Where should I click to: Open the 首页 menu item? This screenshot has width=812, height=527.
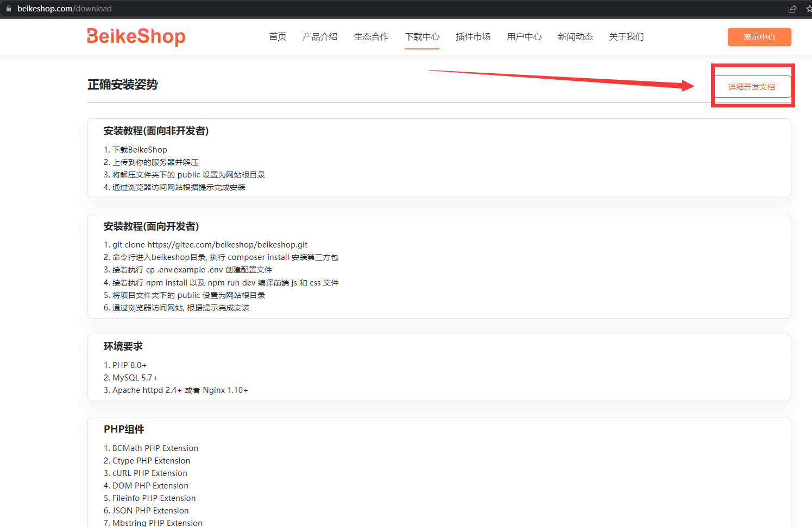point(278,36)
